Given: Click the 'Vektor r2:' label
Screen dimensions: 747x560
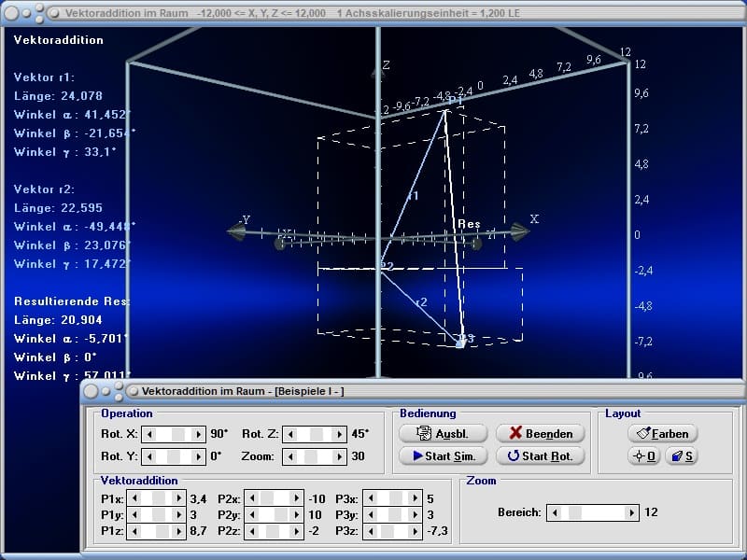Looking at the screenshot, I should tap(44, 189).
